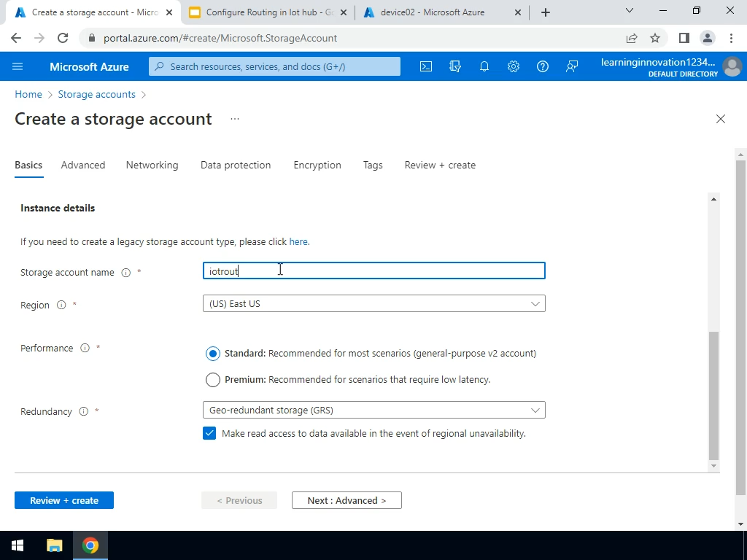Open the Azure portal hamburger menu
This screenshot has height=560, width=747.
coord(18,66)
